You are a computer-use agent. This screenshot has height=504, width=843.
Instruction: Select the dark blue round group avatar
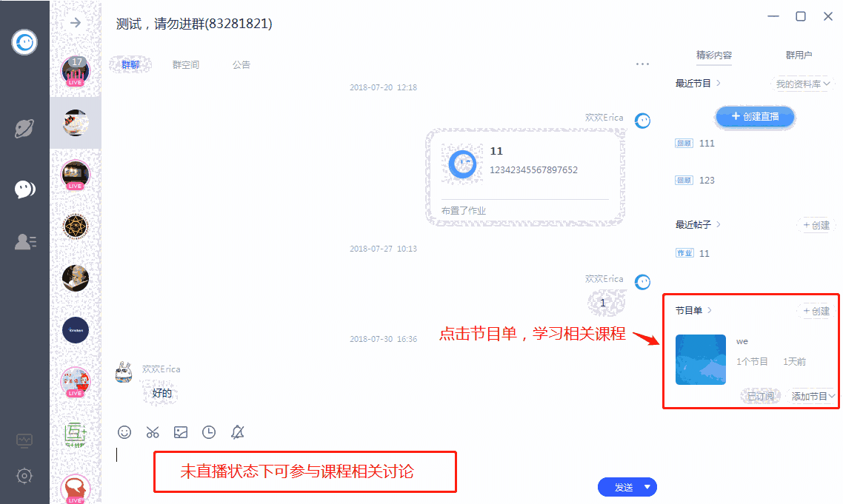[76, 330]
